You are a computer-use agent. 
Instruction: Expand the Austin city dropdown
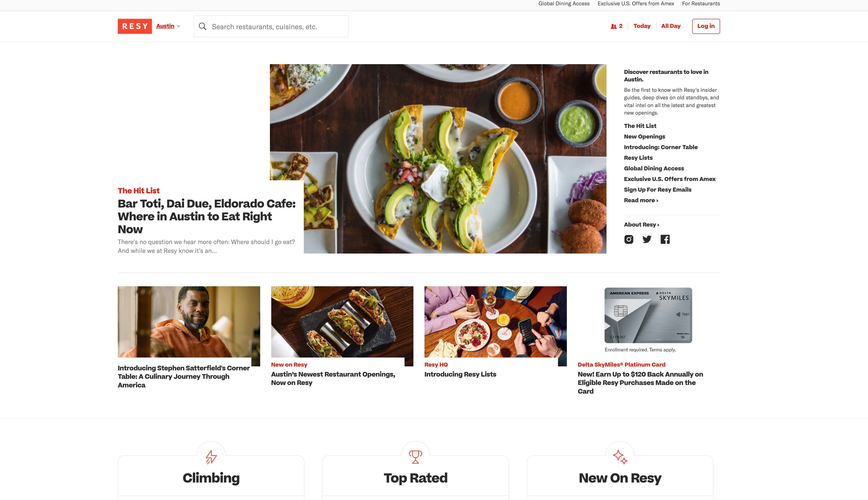tap(168, 26)
